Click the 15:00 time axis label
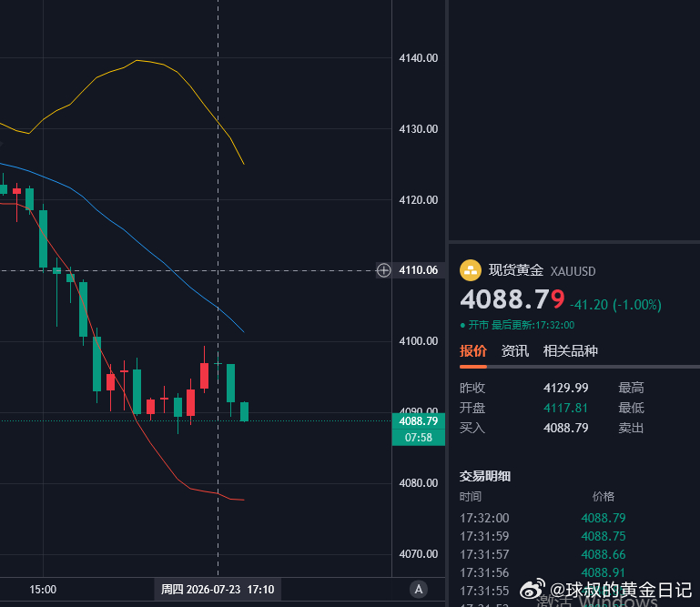The width and height of the screenshot is (700, 607). coord(43,590)
